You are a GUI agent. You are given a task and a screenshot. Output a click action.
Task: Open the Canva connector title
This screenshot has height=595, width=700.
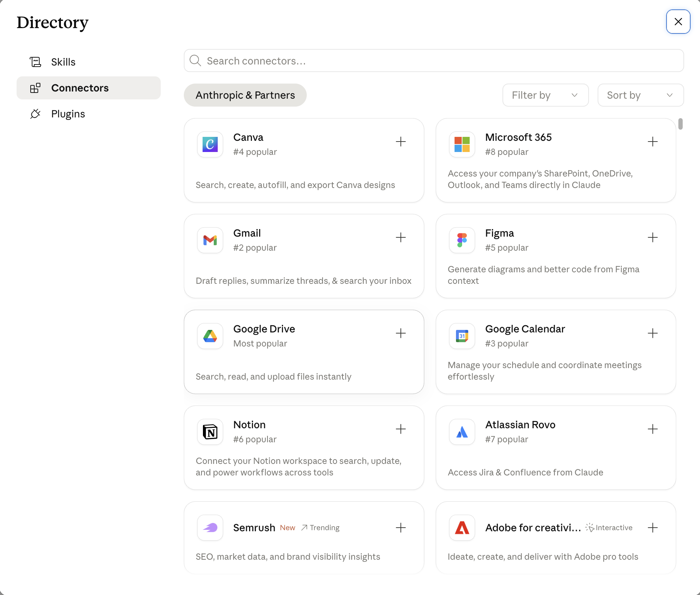tap(248, 137)
